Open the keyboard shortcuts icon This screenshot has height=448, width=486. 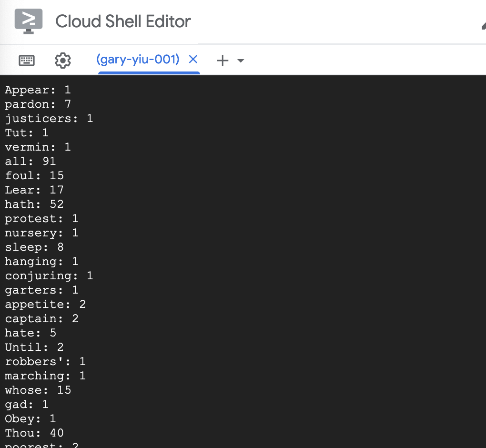(x=27, y=61)
